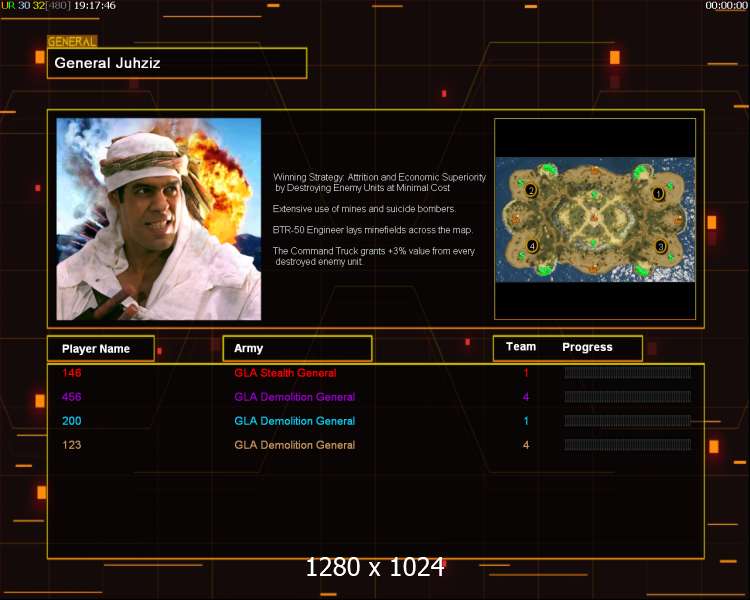Click the tan team number 4

pos(526,445)
